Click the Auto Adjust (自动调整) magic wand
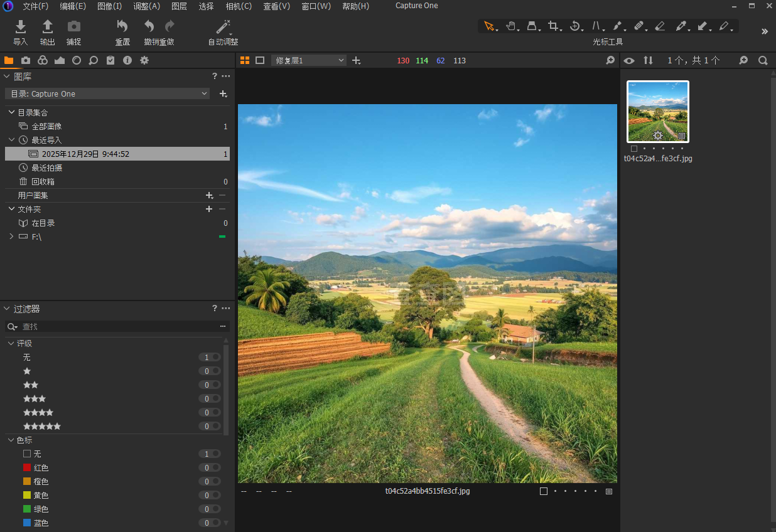The width and height of the screenshot is (776, 532). tap(223, 27)
